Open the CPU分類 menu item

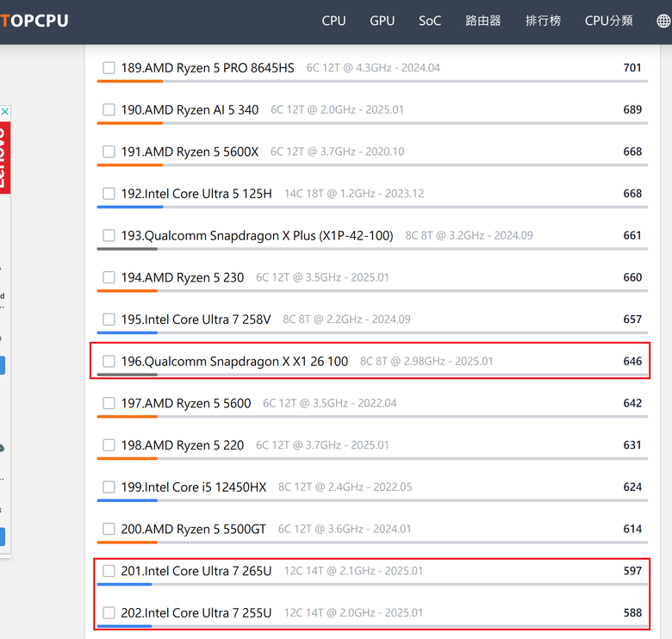(608, 21)
